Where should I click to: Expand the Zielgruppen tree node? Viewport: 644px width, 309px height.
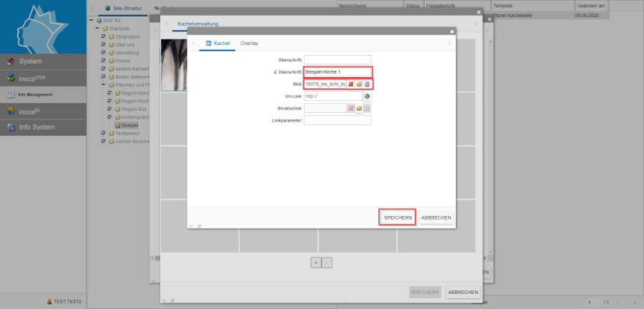[x=104, y=36]
